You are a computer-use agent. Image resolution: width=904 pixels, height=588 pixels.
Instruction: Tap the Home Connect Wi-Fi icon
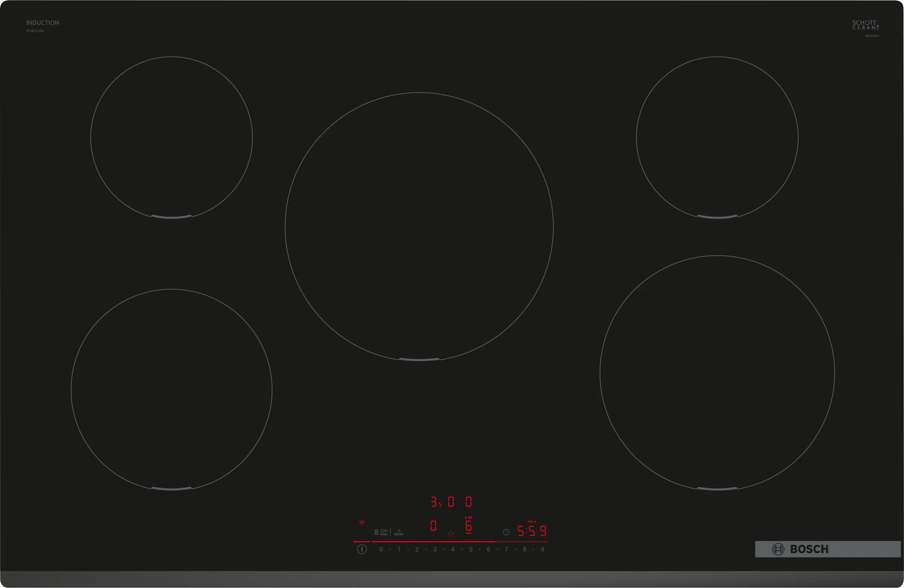coord(361,523)
